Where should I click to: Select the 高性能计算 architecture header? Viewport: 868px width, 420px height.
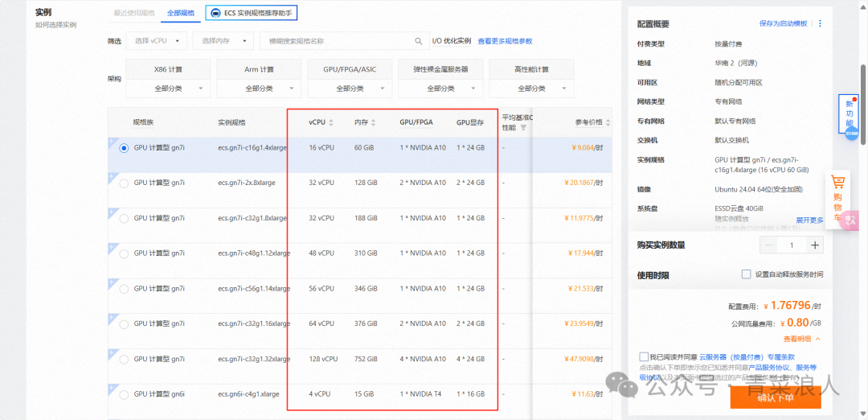[x=531, y=70]
